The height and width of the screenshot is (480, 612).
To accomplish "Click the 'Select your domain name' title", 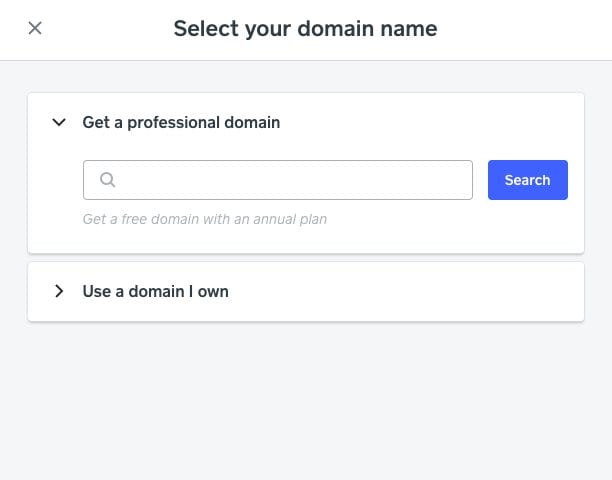I will tap(305, 28).
